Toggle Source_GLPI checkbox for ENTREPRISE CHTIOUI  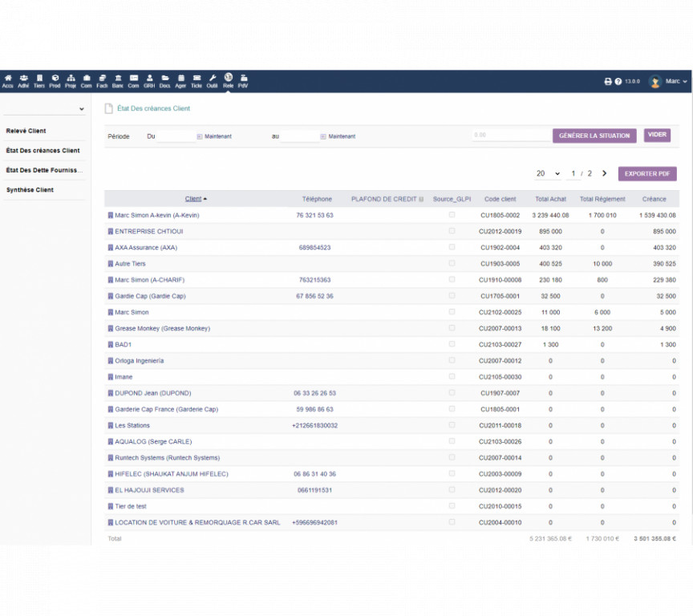point(452,231)
